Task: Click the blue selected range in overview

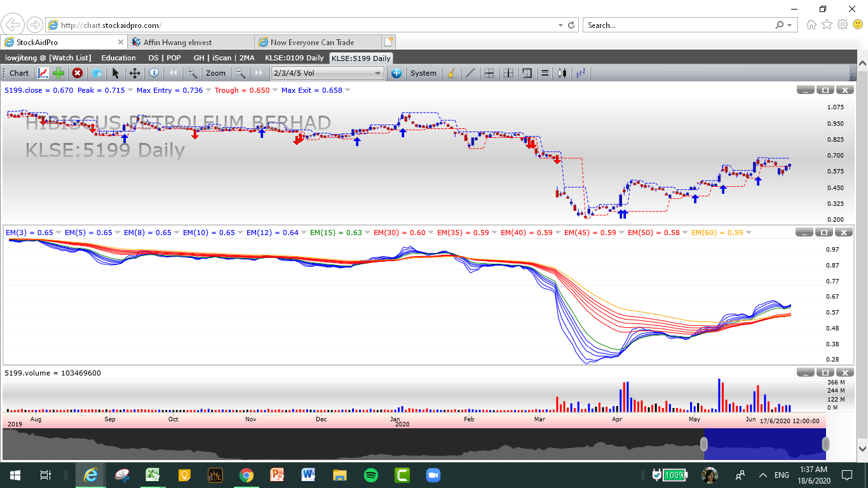Action: [765, 444]
